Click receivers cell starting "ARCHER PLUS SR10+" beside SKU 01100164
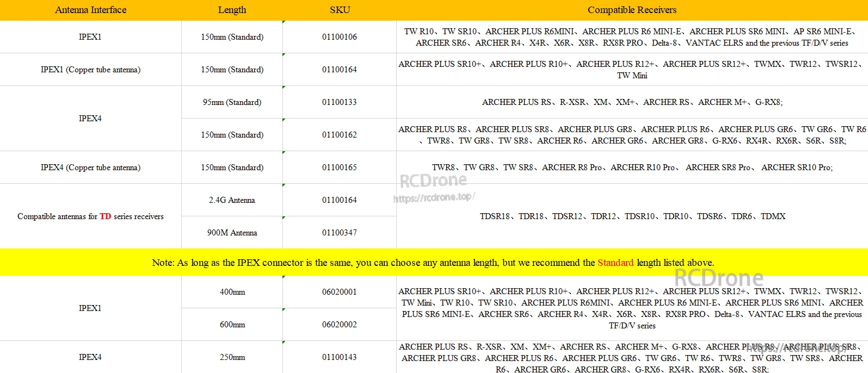 point(632,70)
